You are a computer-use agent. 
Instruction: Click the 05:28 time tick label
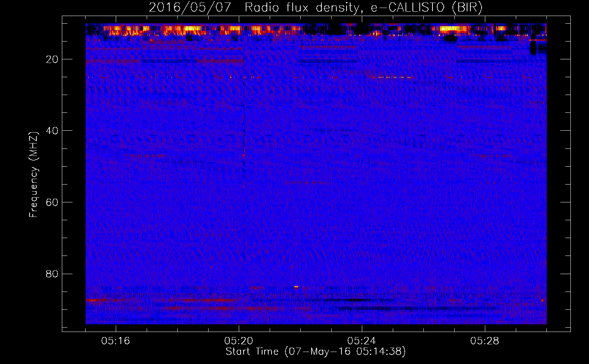[485, 341]
